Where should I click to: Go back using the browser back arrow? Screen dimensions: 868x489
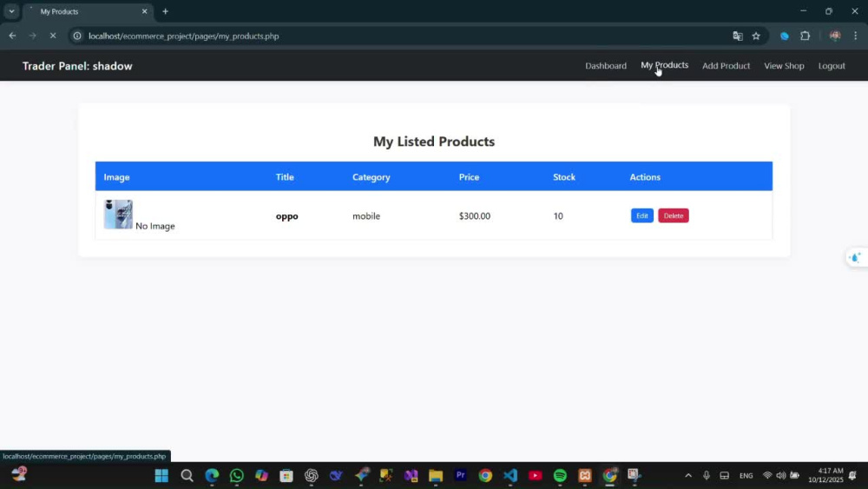(12, 36)
